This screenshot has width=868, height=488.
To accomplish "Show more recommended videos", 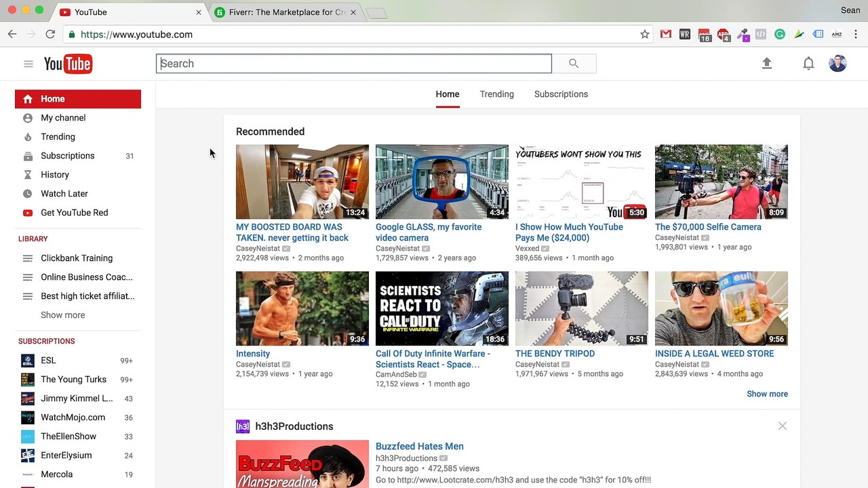I will point(767,394).
